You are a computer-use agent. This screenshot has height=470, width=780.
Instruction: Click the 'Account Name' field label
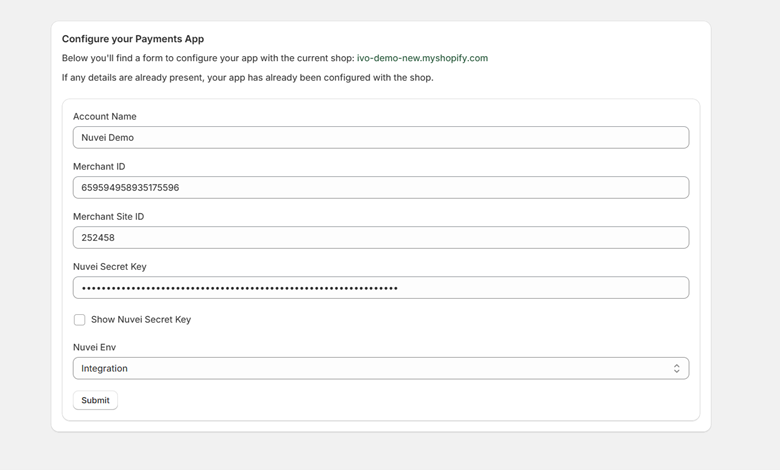pos(104,116)
